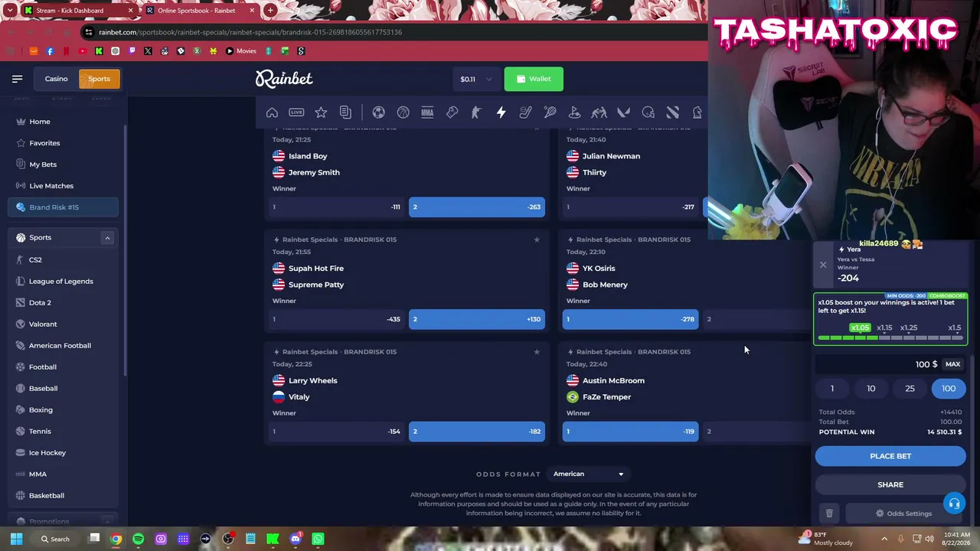This screenshot has height=551, width=980.
Task: Select the wrestling sport icon
Action: (599, 112)
